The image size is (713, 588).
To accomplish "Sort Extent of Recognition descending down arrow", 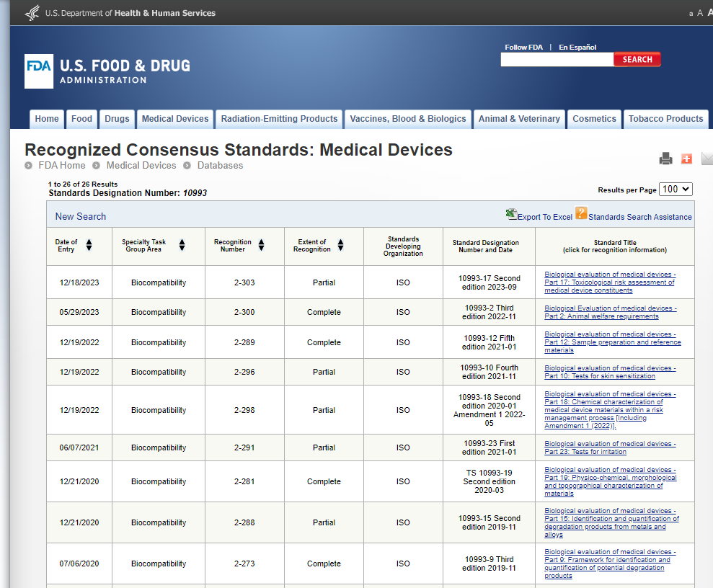I will [x=340, y=248].
